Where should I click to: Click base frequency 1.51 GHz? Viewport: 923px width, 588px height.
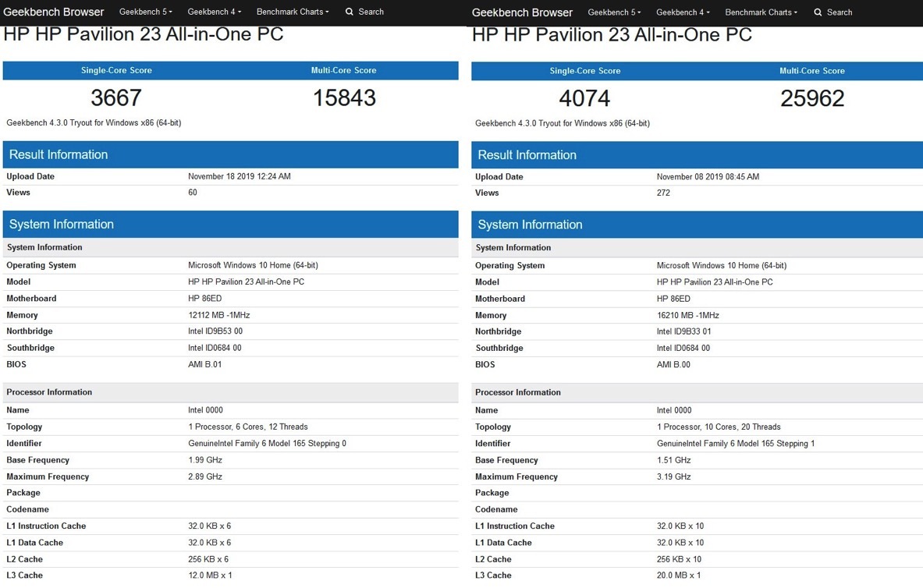coord(673,460)
